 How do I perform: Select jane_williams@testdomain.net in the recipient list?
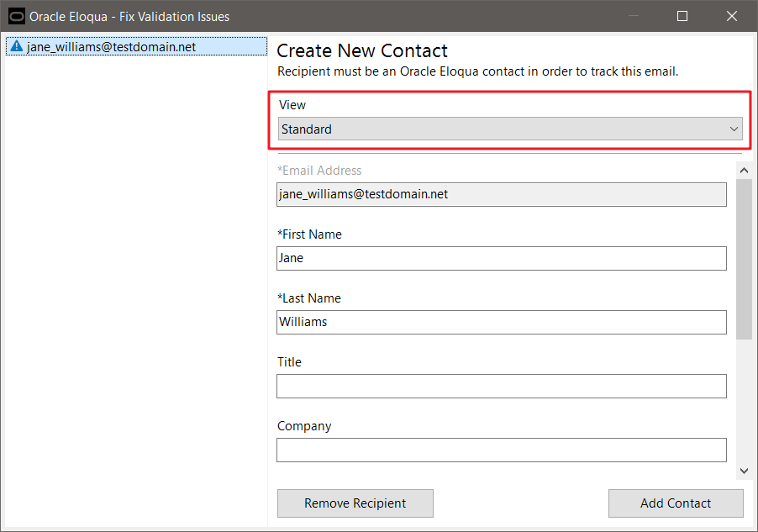coord(111,47)
